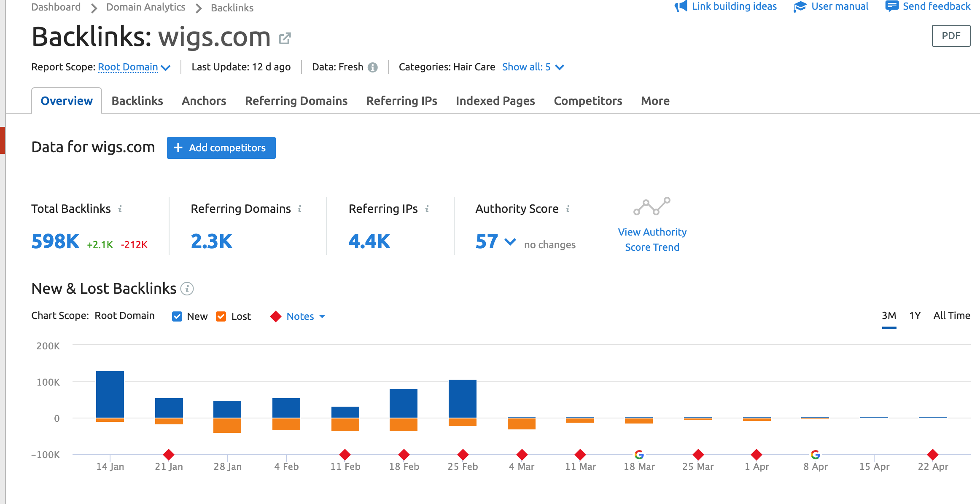Click the Send feedback link

937,6
